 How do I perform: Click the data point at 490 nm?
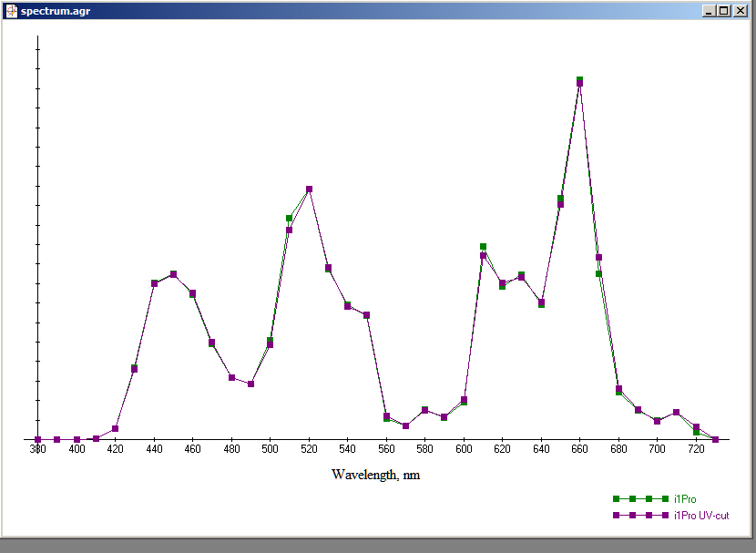[x=250, y=384]
